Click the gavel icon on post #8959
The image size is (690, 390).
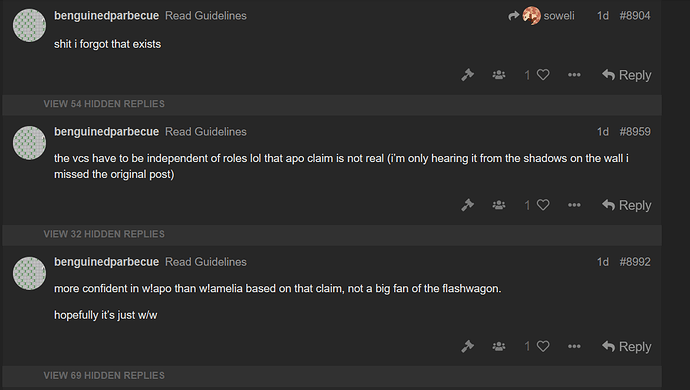coord(467,205)
